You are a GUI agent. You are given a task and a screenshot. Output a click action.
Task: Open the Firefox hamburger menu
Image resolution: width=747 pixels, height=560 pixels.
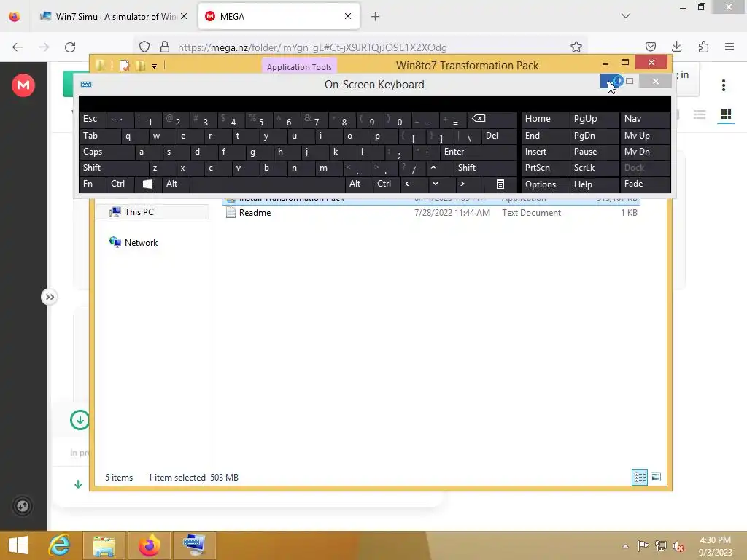coord(729,47)
